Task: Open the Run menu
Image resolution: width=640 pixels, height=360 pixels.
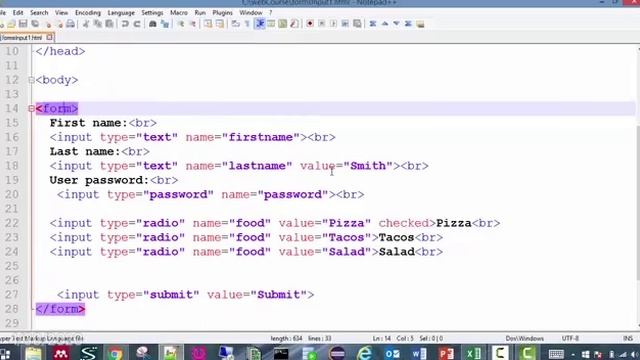Action: click(200, 13)
